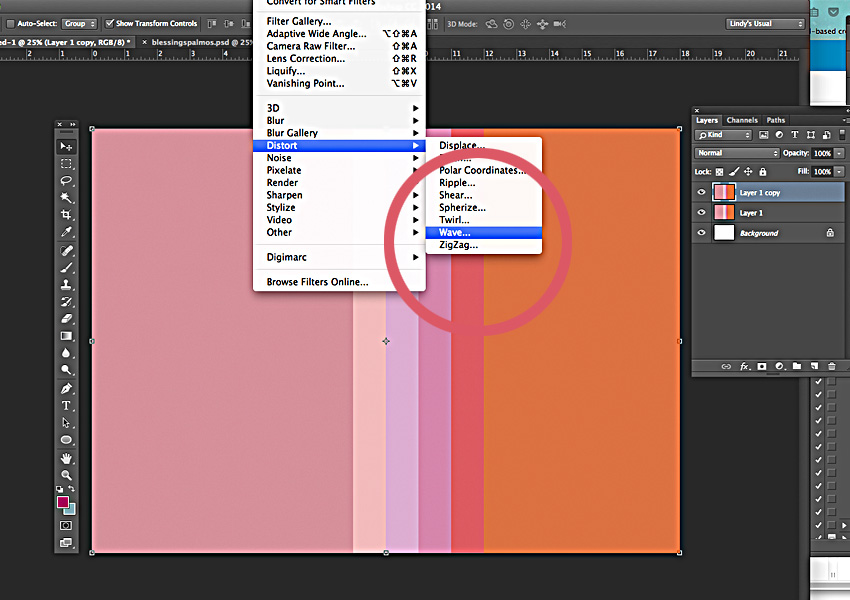The image size is (850, 600).
Task: Switch to the Channels tab
Action: (742, 120)
